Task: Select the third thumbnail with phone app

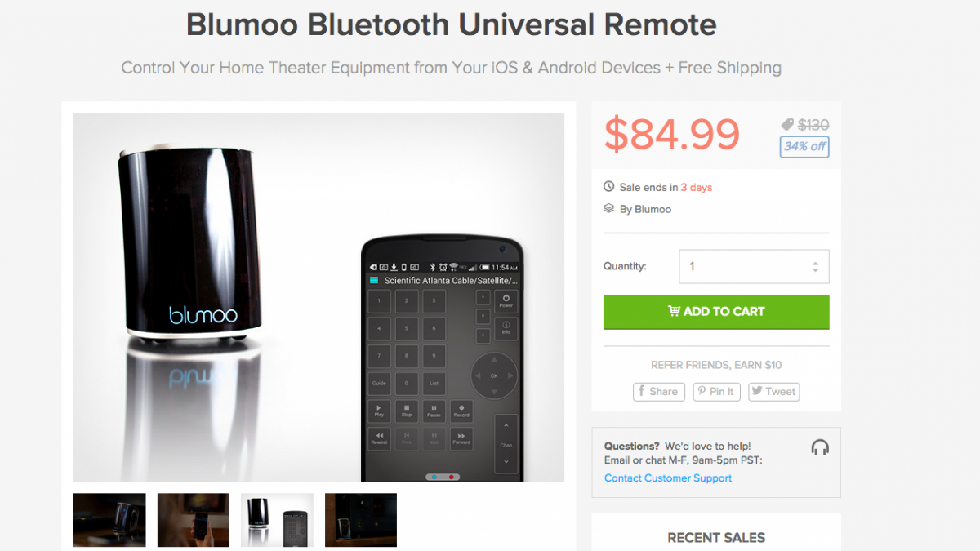Action: coord(277,520)
